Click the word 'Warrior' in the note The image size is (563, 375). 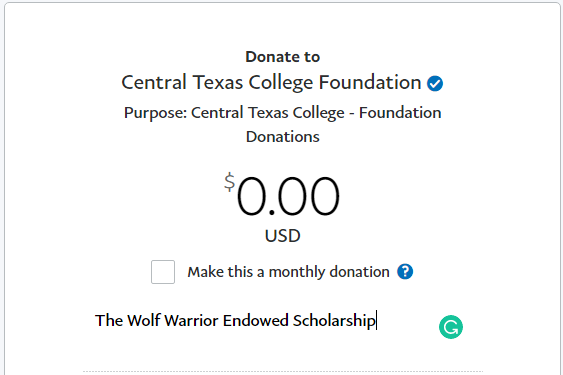191,320
